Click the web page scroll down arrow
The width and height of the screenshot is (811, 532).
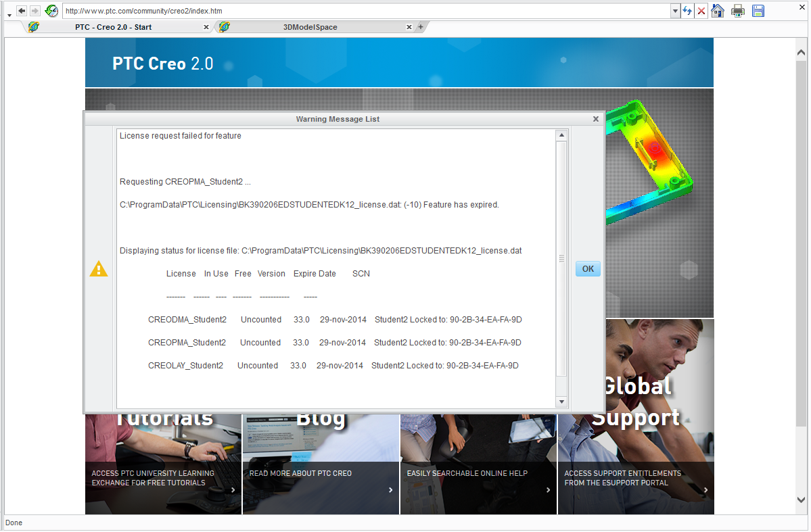click(x=801, y=500)
